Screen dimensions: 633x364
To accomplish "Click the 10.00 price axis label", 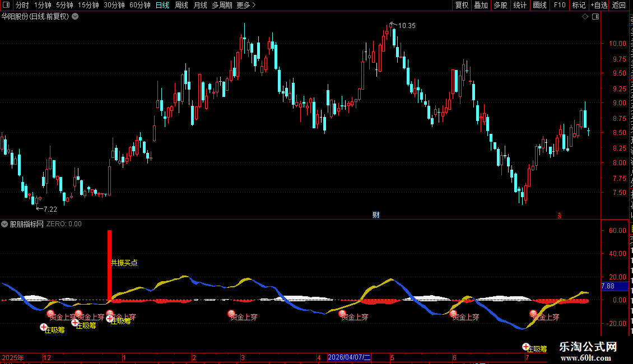I will pos(618,44).
